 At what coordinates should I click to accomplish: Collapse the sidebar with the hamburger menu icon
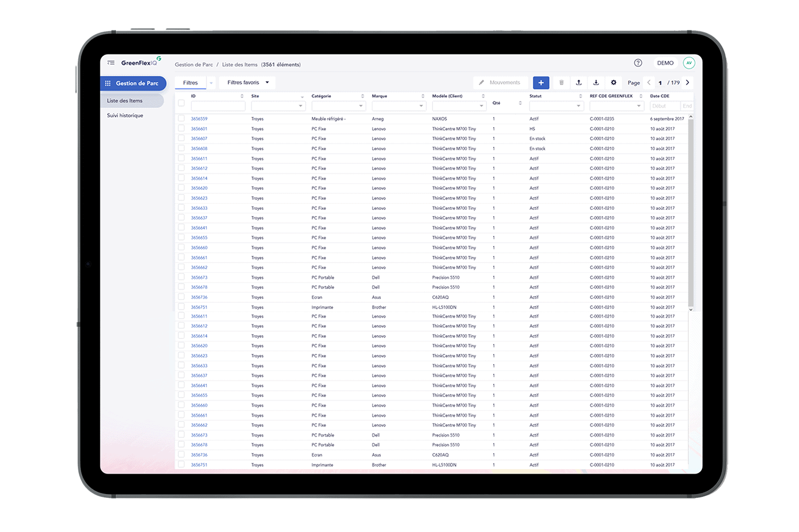click(111, 63)
